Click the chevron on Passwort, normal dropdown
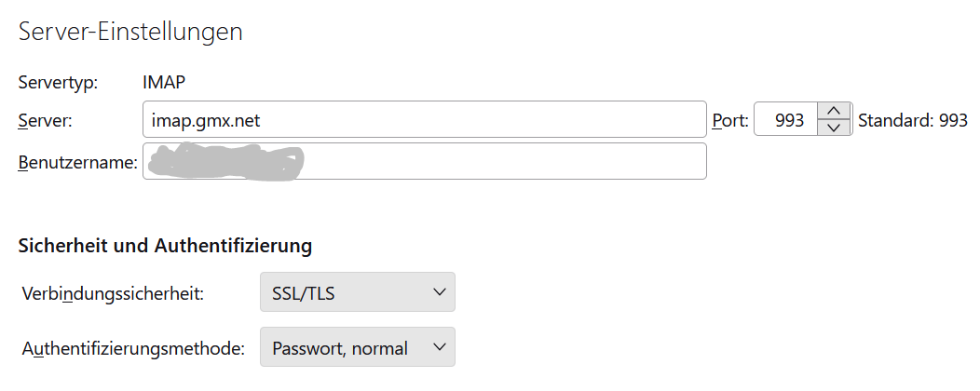This screenshot has height=391, width=980. (440, 348)
